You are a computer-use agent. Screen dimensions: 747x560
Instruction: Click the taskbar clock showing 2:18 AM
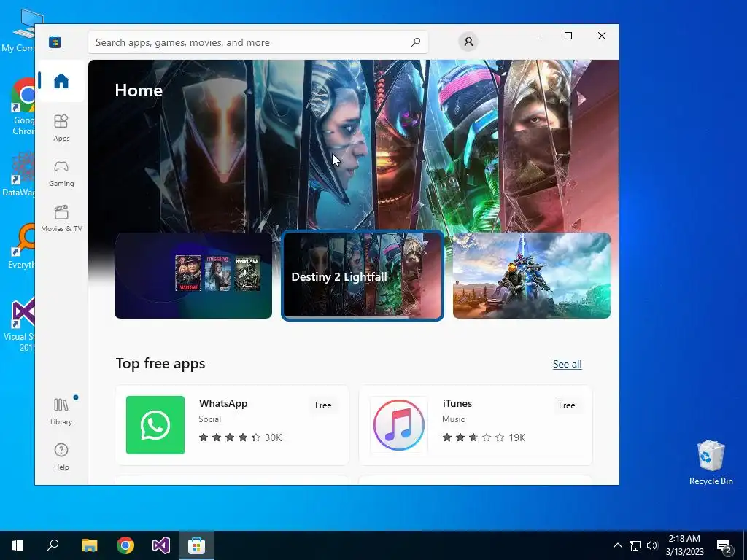[x=684, y=545]
